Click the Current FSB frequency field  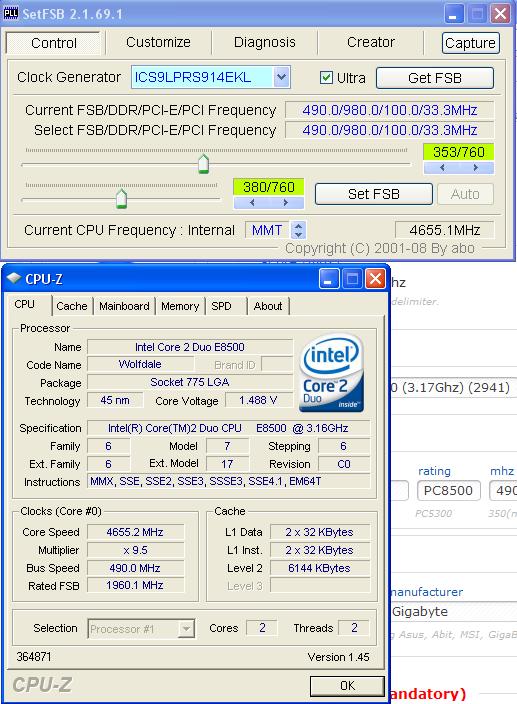390,110
